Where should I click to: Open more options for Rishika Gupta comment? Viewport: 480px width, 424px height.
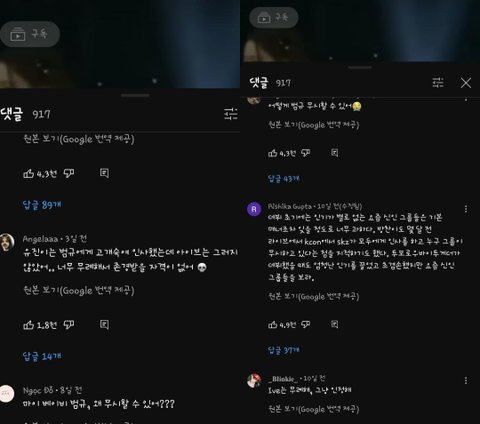466,209
